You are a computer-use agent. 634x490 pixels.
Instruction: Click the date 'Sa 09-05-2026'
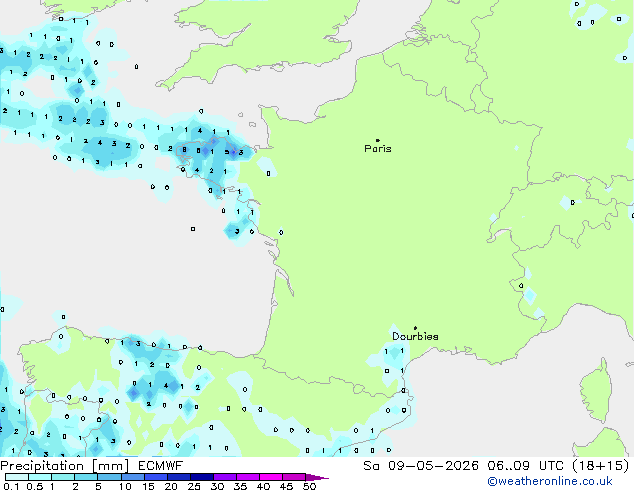421,466
